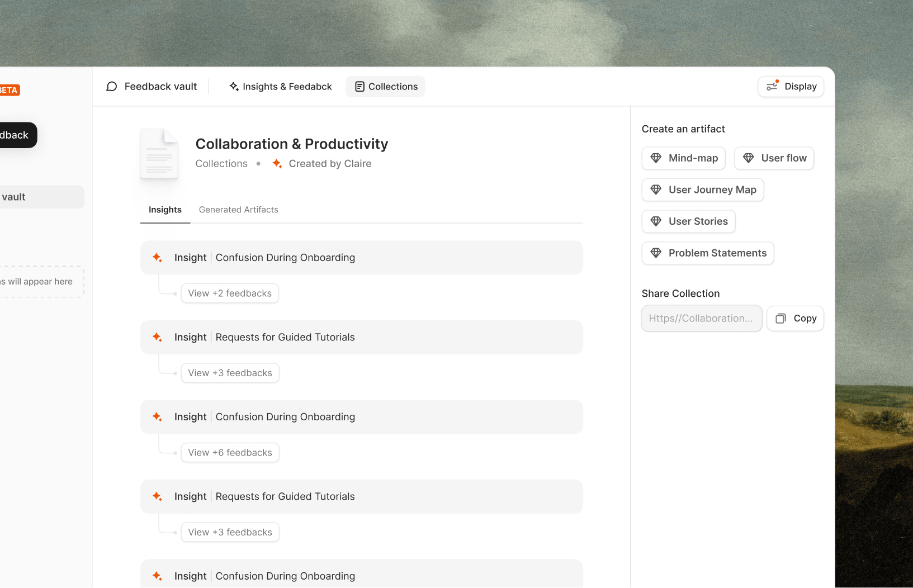Expand View +3 feedbacks under the second insight
913x588 pixels.
[x=230, y=373]
